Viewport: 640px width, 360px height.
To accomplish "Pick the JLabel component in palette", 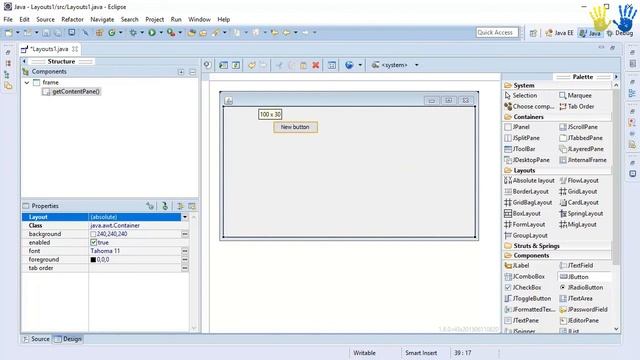I will click(x=517, y=265).
